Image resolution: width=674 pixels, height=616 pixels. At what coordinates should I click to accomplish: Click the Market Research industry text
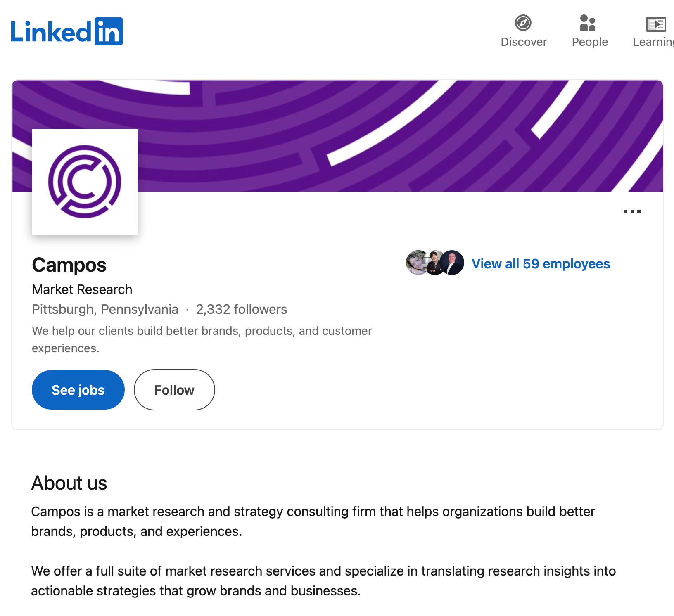(82, 289)
